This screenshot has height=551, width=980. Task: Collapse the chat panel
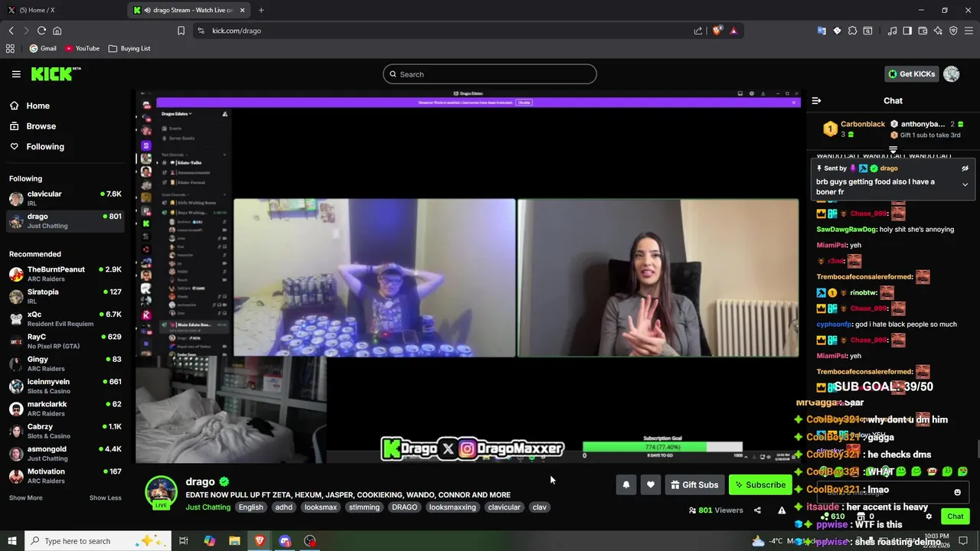click(x=816, y=100)
